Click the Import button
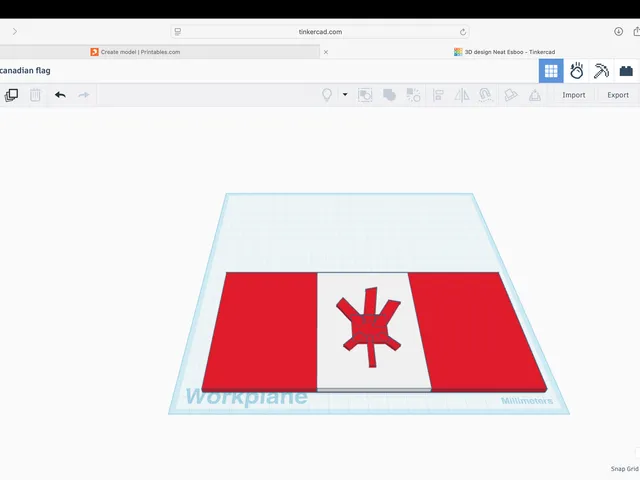Screen dimensions: 640x480 (x=573, y=95)
